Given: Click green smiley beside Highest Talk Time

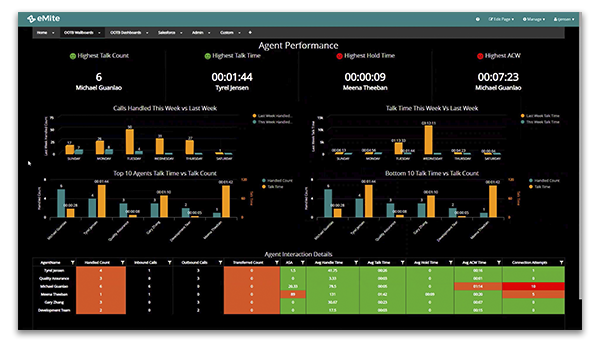Looking at the screenshot, I should point(207,56).
